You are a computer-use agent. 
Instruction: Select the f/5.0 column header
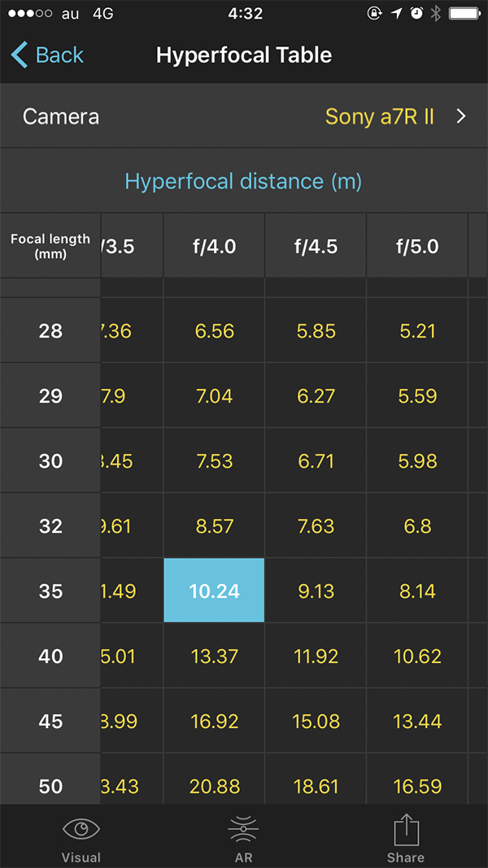point(417,246)
